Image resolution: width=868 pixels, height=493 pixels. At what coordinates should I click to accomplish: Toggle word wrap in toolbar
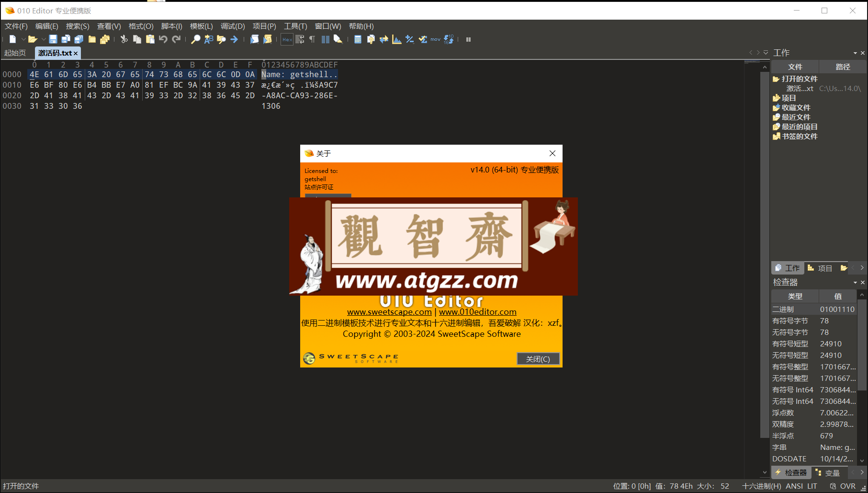tap(300, 39)
